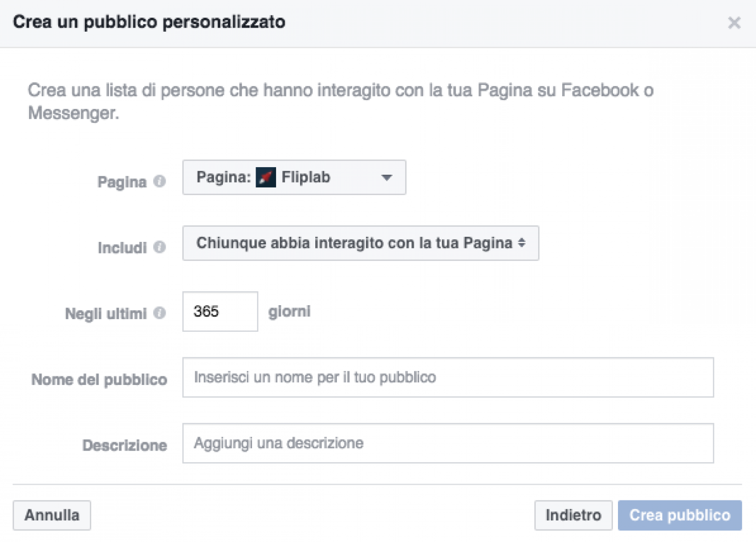Go back with the Indietro button
This screenshot has height=542, width=756.
pos(573,515)
